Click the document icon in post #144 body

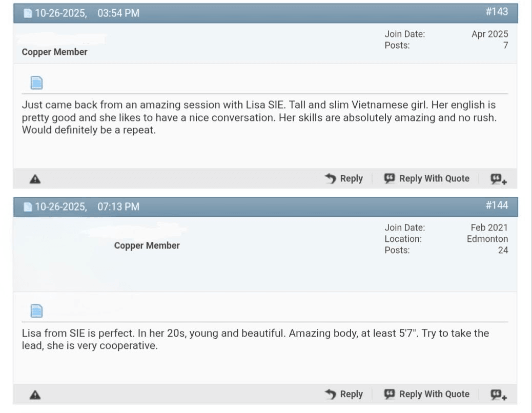click(x=36, y=311)
